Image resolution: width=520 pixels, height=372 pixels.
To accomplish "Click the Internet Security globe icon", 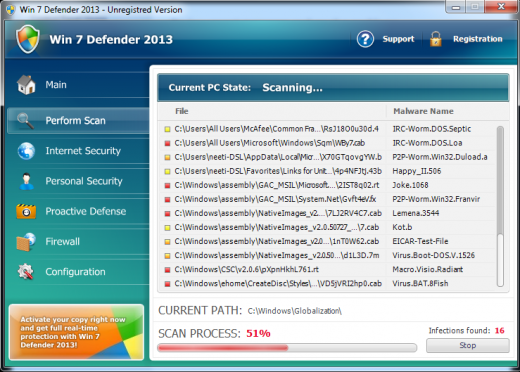I will tap(26, 151).
